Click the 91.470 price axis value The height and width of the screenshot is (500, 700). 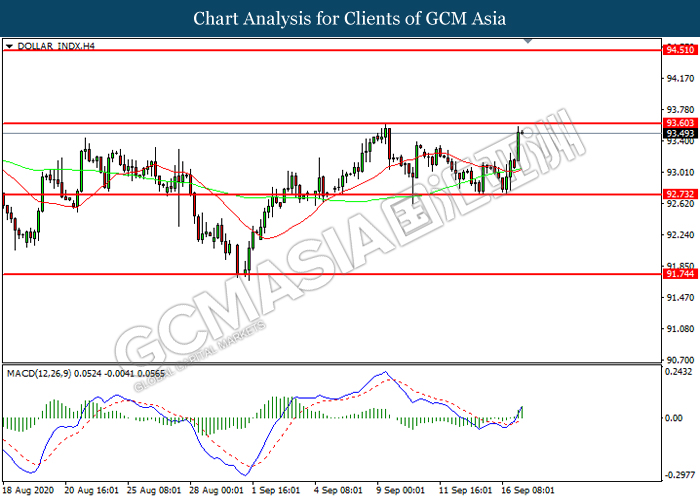click(x=680, y=297)
